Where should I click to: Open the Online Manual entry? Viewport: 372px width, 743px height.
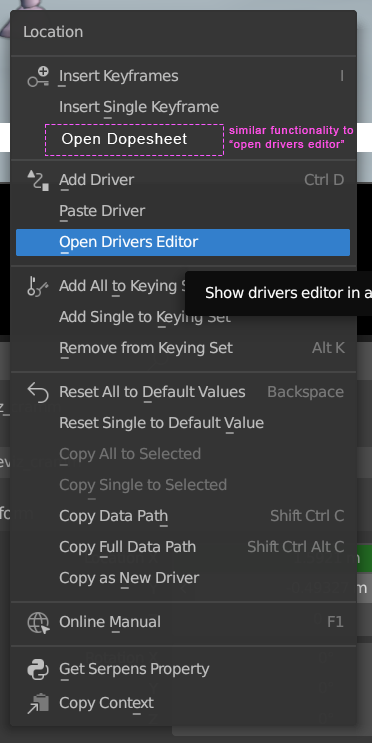(183, 622)
